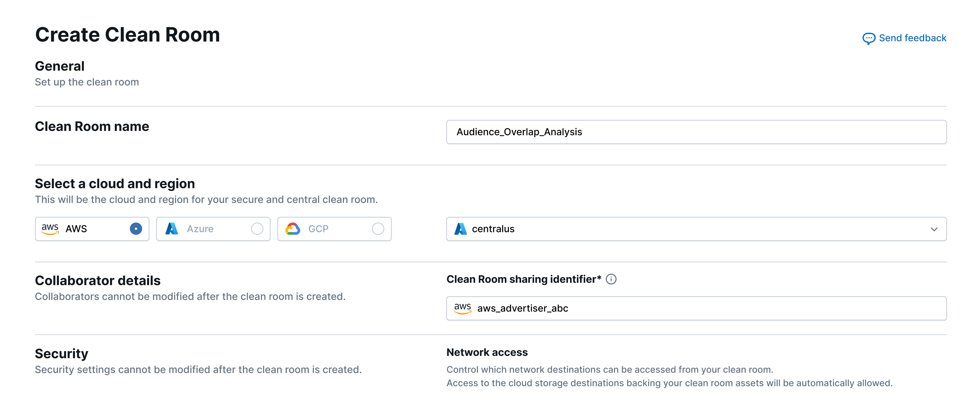The height and width of the screenshot is (404, 980).
Task: Click the Google Cloud logo icon
Action: 292,229
